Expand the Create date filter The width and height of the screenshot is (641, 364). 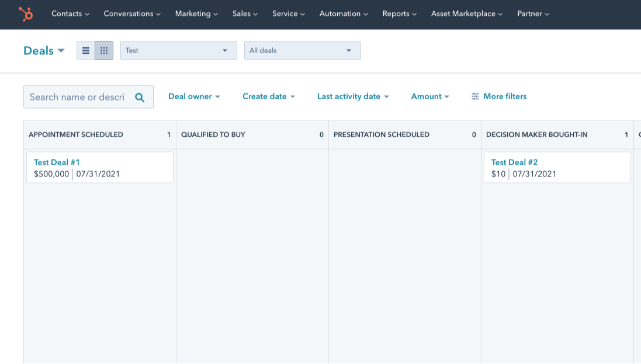coord(268,96)
